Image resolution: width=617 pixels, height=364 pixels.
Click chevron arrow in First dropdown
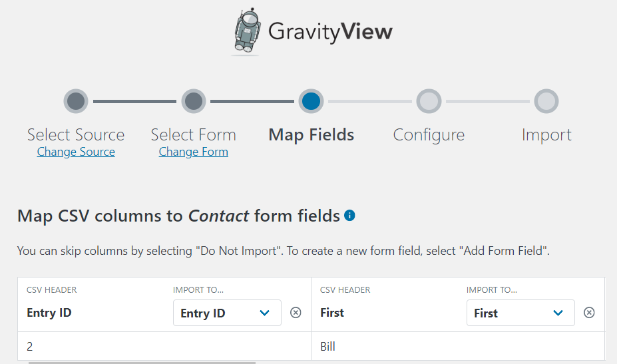(x=558, y=313)
